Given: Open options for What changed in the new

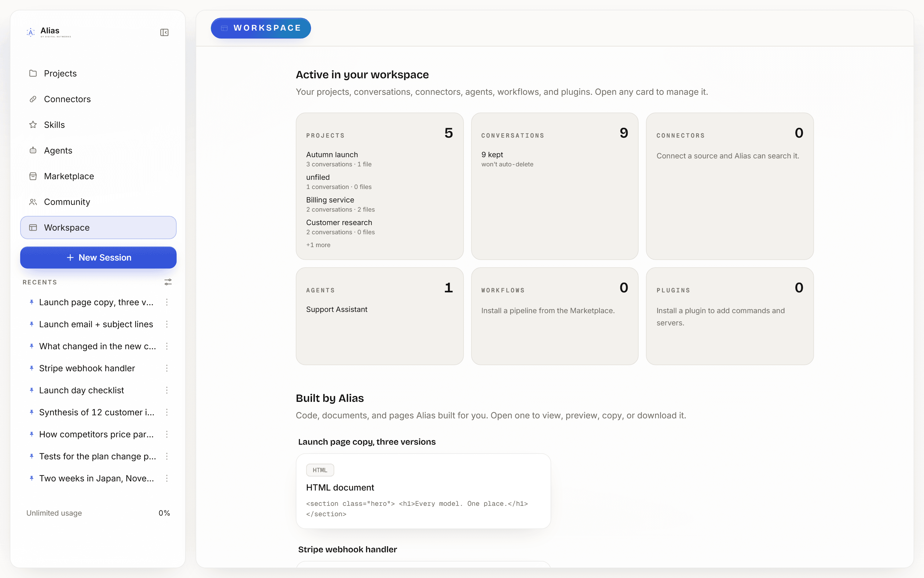Looking at the screenshot, I should pos(167,346).
